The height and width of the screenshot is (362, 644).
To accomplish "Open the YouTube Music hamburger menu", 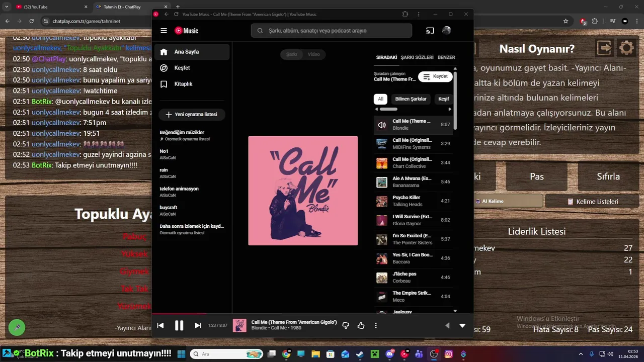I will (164, 31).
